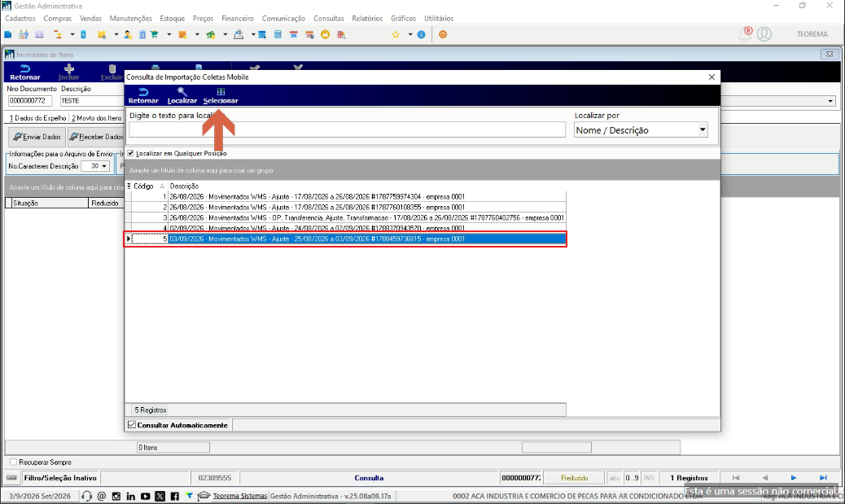This screenshot has height=504, width=845.
Task: Open the Instagram icon in status bar
Action: coord(116,496)
